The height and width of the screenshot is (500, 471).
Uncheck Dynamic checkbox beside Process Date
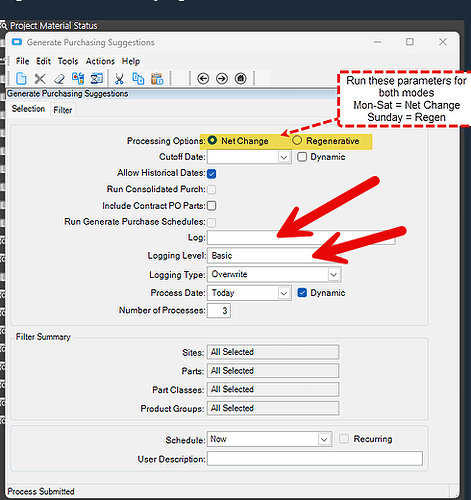click(302, 293)
